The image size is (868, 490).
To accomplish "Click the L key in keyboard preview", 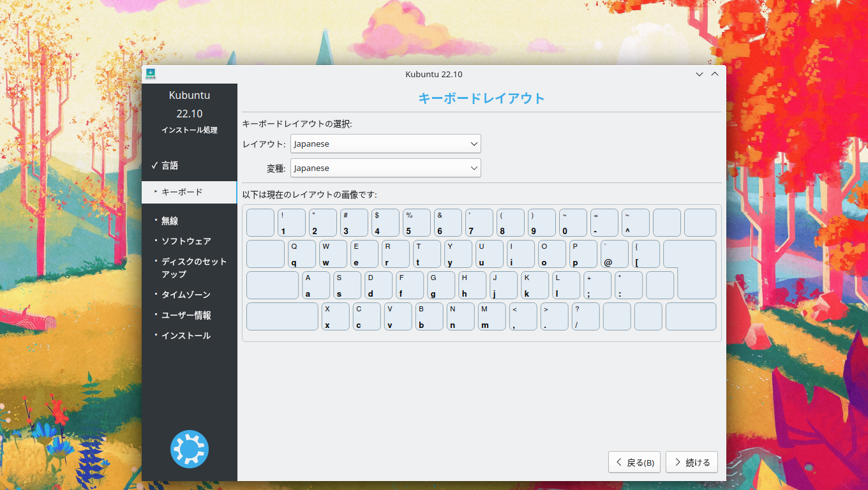I will [566, 285].
